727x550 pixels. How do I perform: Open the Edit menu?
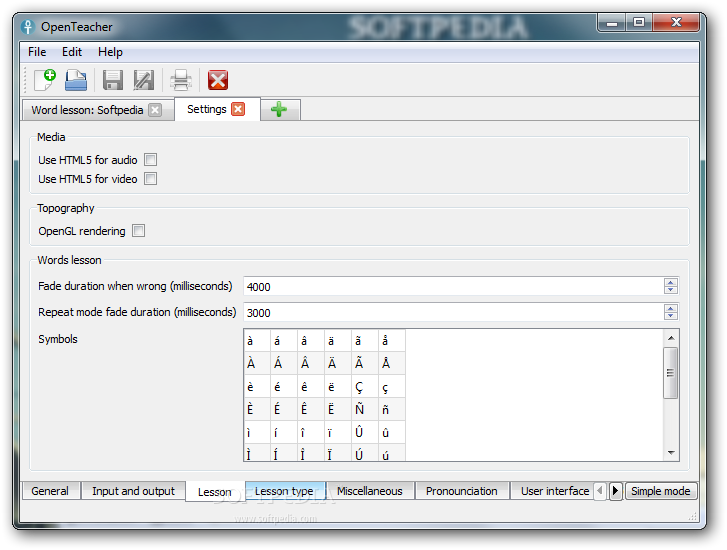[x=72, y=52]
